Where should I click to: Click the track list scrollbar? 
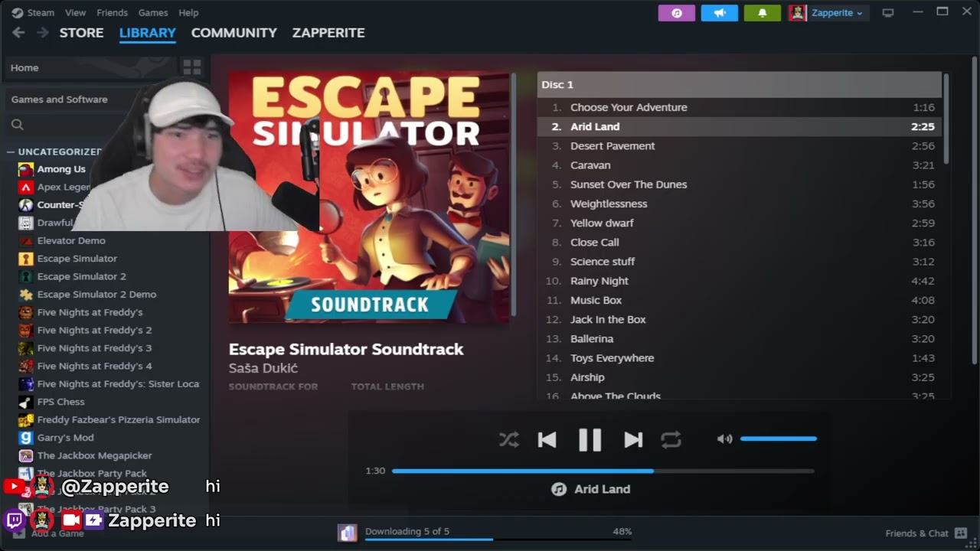946,119
